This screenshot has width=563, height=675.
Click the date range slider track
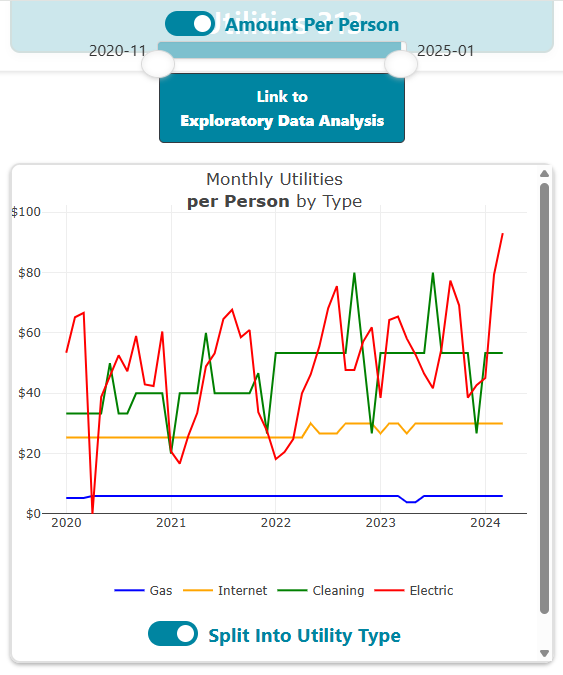click(280, 50)
